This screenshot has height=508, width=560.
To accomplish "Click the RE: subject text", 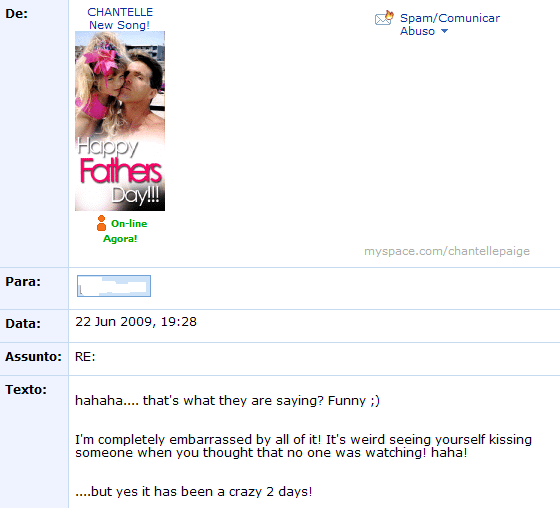I will [85, 357].
